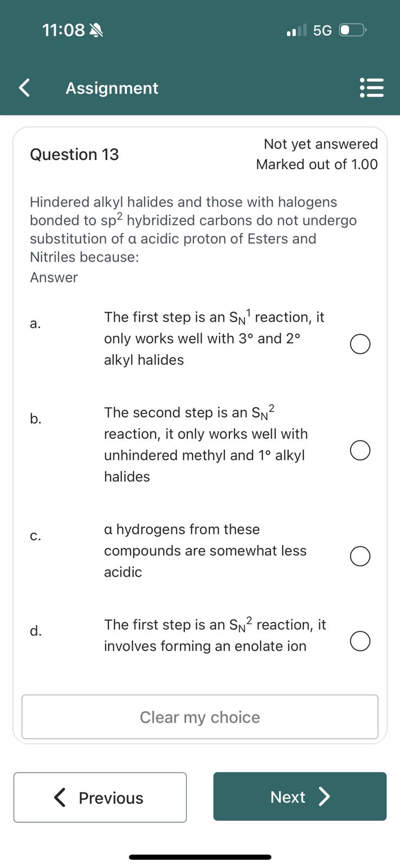Select answer option c radio button
400x868 pixels.
(x=360, y=556)
